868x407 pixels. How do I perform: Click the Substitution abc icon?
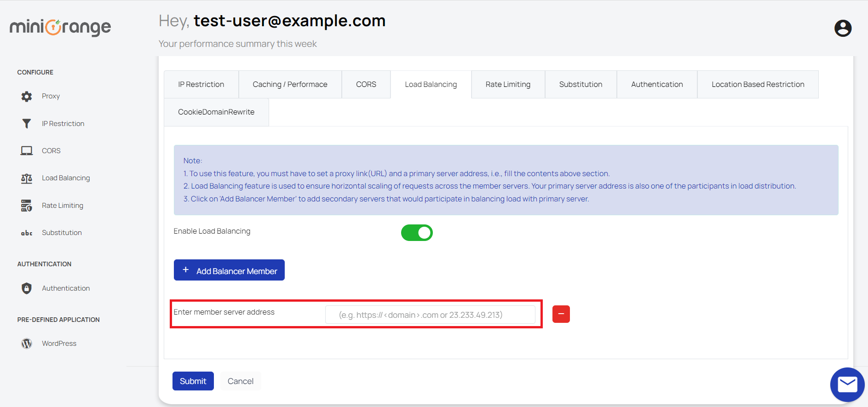point(27,233)
